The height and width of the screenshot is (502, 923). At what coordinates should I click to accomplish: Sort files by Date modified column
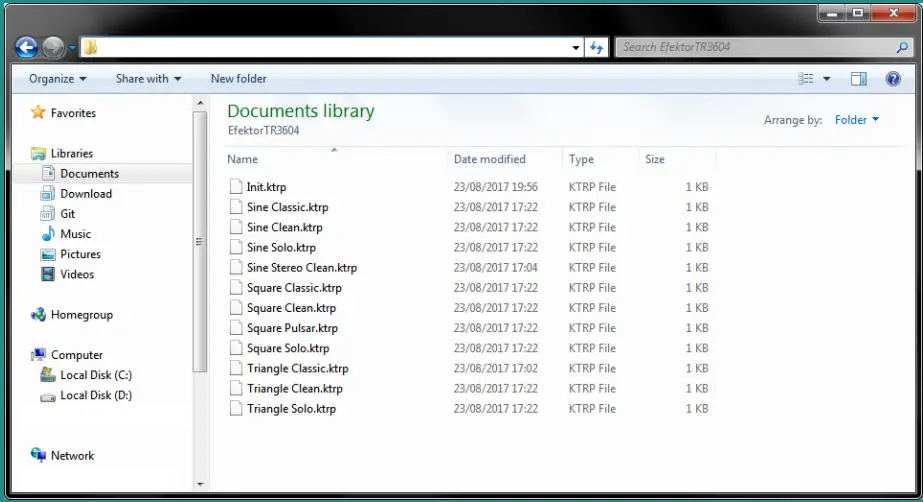(x=489, y=159)
